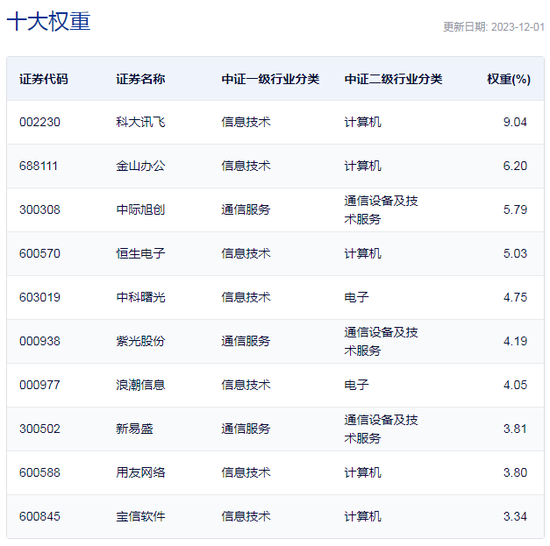
Task: Click the 证券代码 column header
Action: pyautogui.click(x=43, y=79)
